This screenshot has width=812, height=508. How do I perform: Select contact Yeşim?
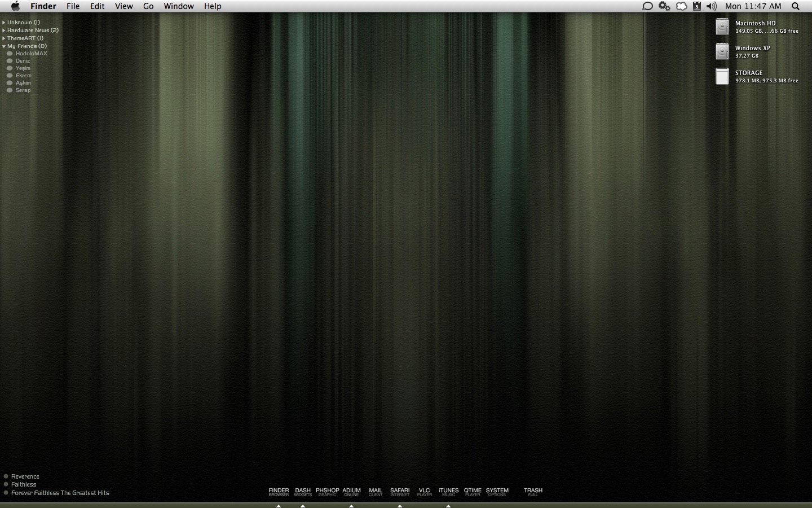(x=23, y=68)
